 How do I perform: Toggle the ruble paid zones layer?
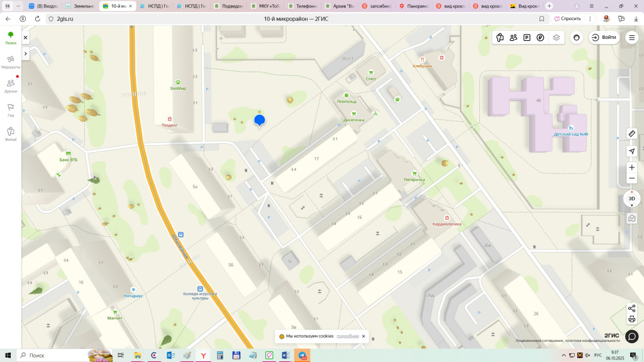(x=541, y=38)
